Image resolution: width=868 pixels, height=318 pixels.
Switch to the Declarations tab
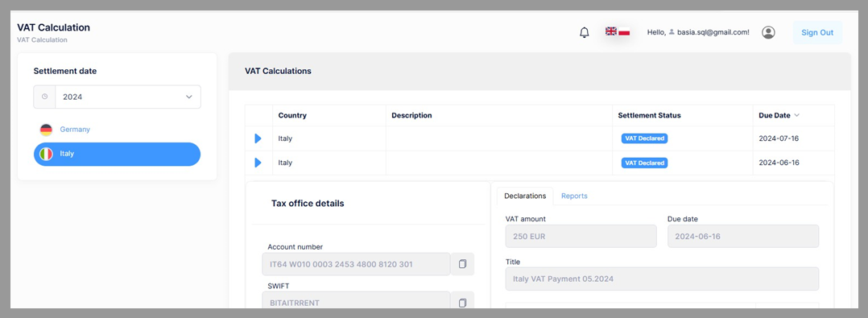pyautogui.click(x=525, y=196)
